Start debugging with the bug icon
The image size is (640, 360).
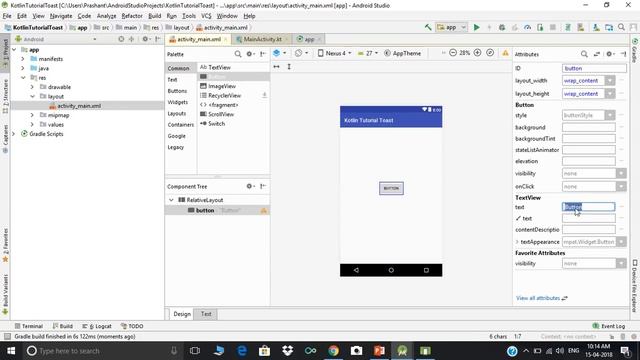coord(502,27)
